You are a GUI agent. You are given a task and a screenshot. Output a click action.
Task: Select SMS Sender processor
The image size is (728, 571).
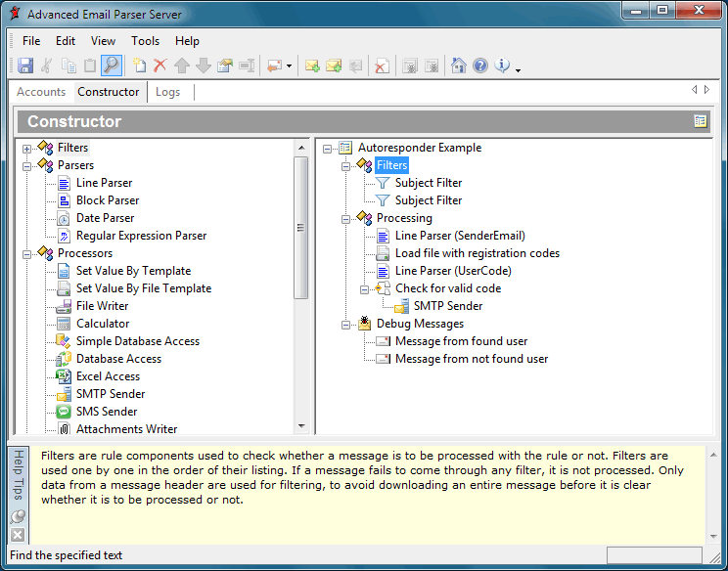(107, 412)
